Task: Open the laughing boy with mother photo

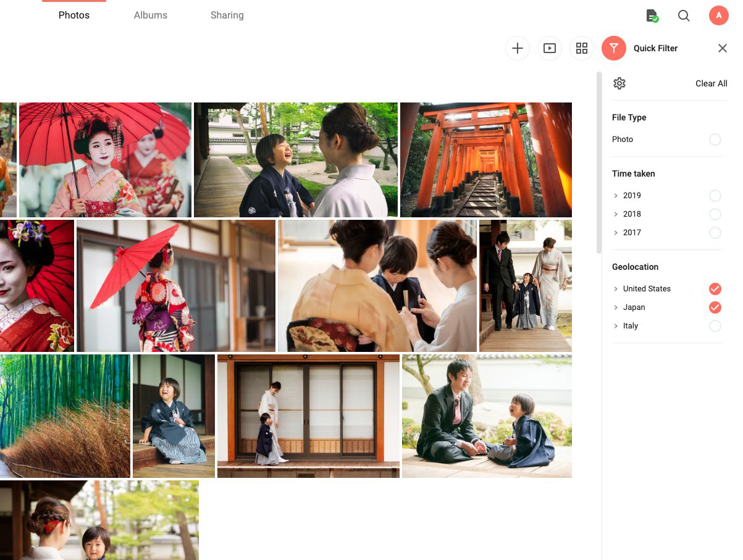Action: pos(296,160)
